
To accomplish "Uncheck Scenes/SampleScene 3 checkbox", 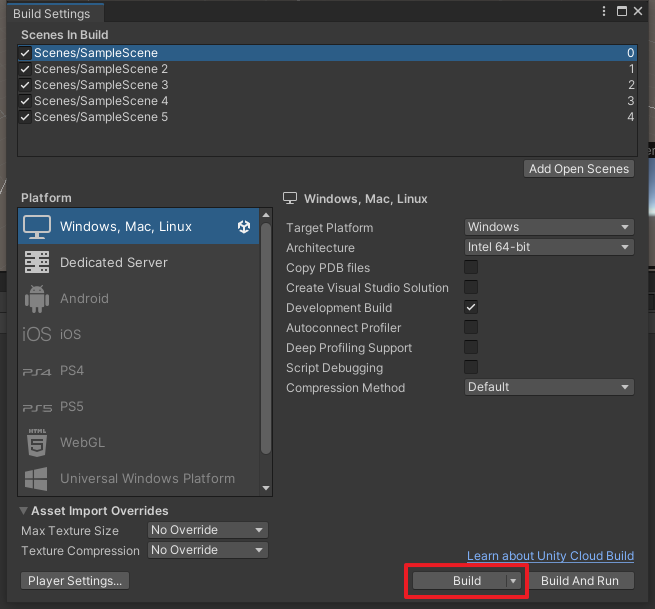I will click(25, 85).
